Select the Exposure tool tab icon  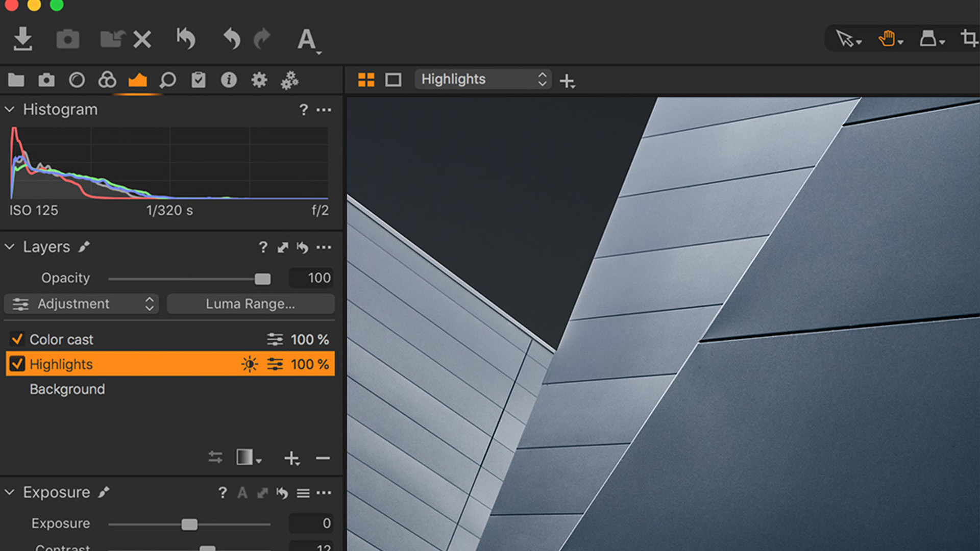pyautogui.click(x=137, y=80)
